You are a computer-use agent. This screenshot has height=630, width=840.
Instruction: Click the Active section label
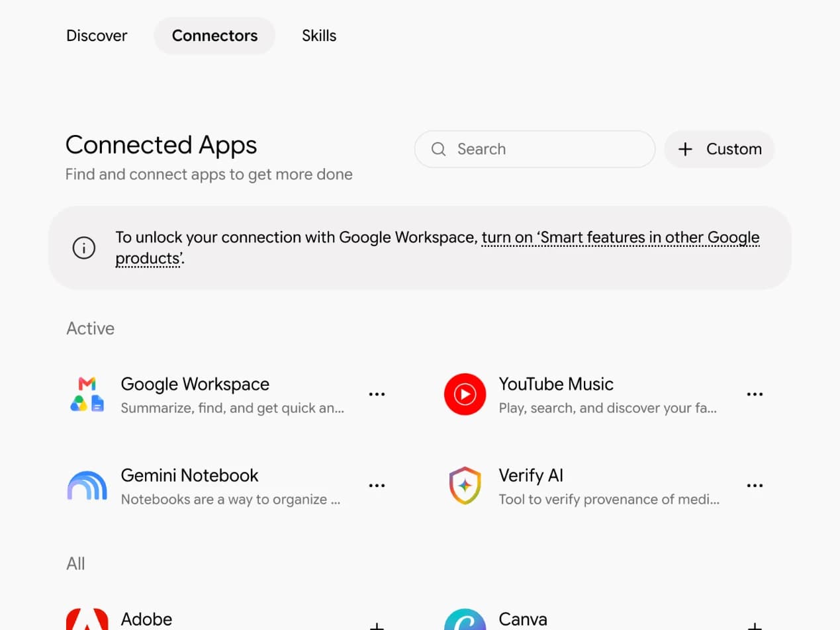tap(91, 329)
